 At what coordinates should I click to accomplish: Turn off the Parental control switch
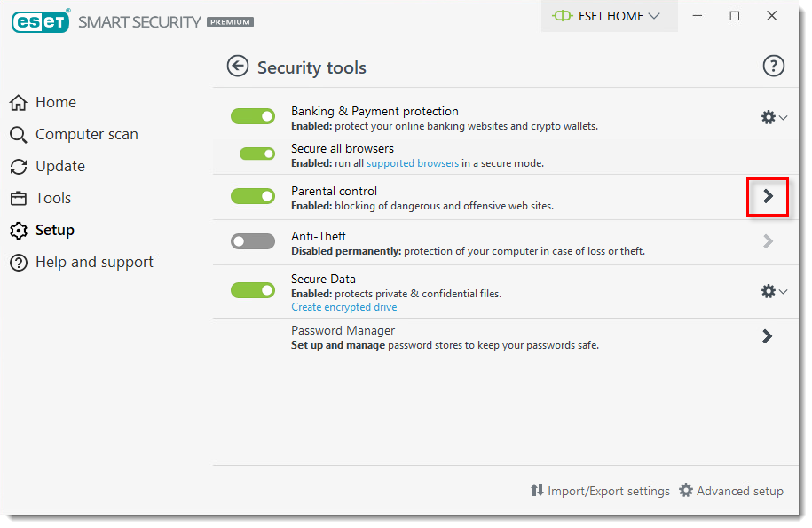click(253, 196)
